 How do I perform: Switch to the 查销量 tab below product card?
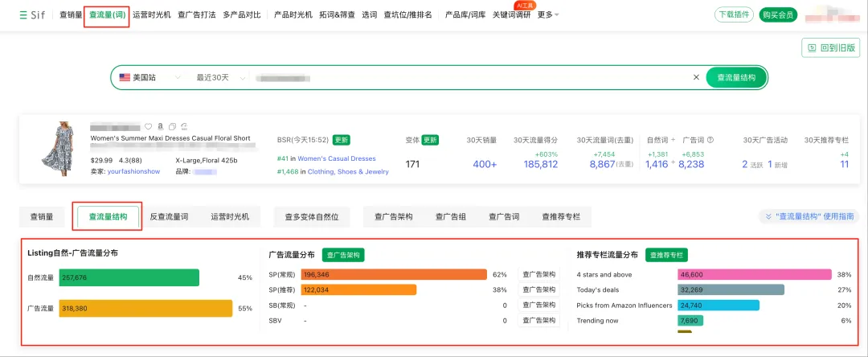(42, 217)
